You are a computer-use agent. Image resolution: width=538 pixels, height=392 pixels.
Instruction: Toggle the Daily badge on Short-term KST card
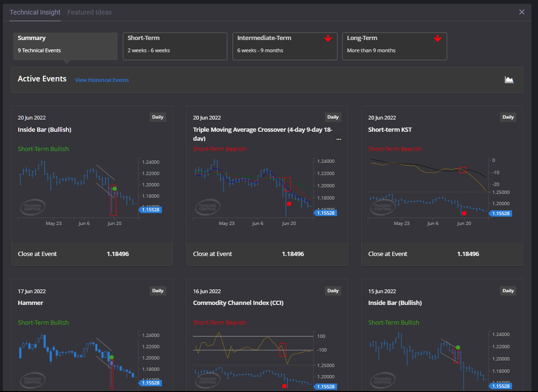click(508, 117)
